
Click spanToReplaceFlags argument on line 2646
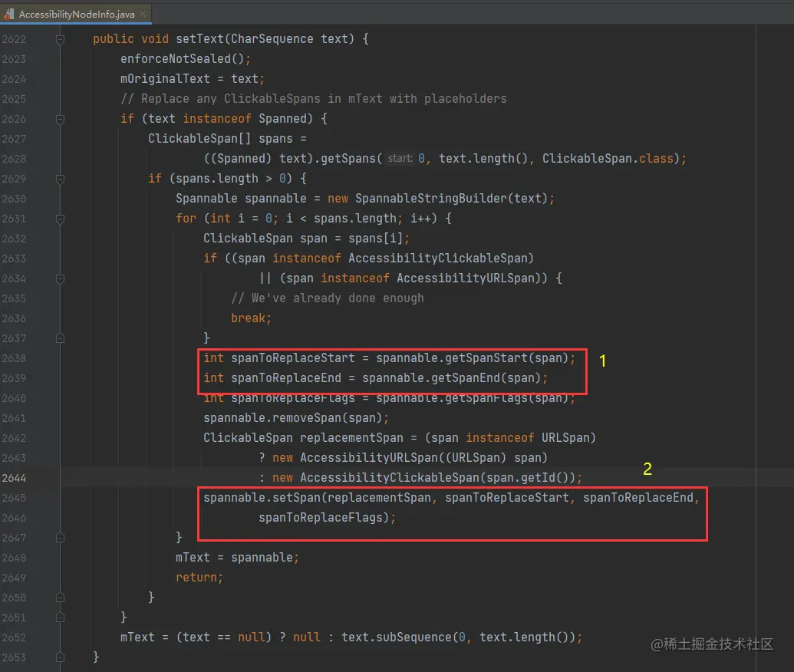point(320,518)
